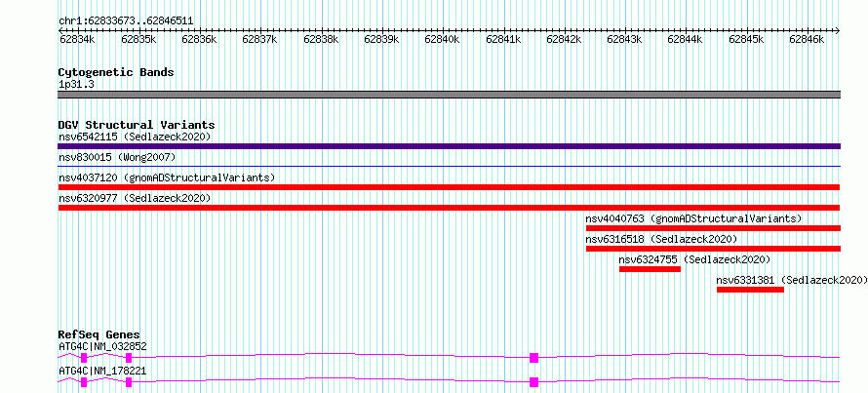Viewport: 868px width, 393px height.
Task: Select the 62842k ruler tick label
Action: coord(564,39)
